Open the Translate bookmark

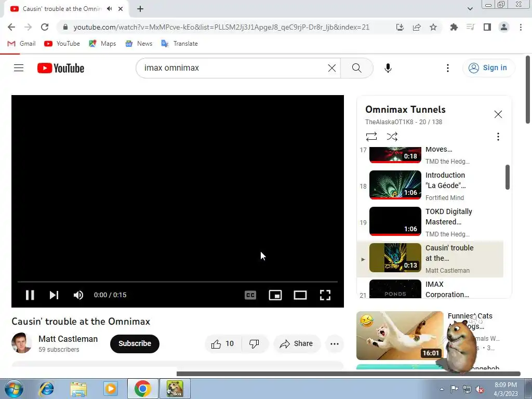click(179, 44)
